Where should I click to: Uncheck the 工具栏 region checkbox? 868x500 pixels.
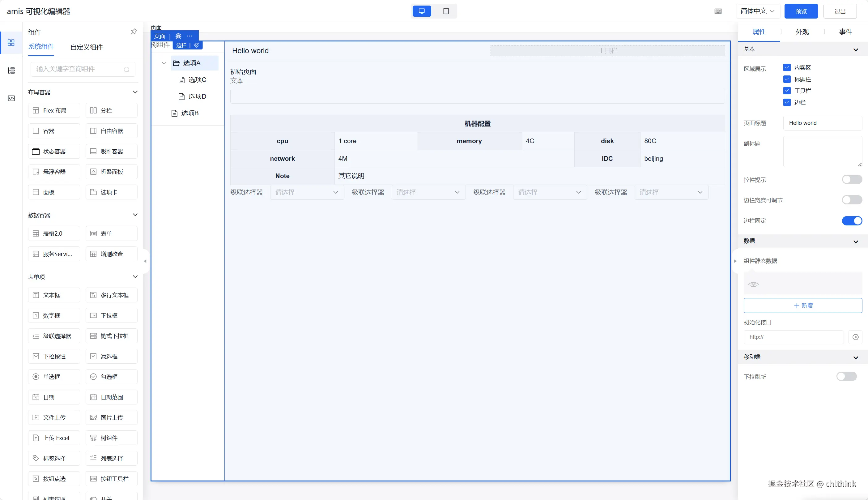[x=787, y=91]
